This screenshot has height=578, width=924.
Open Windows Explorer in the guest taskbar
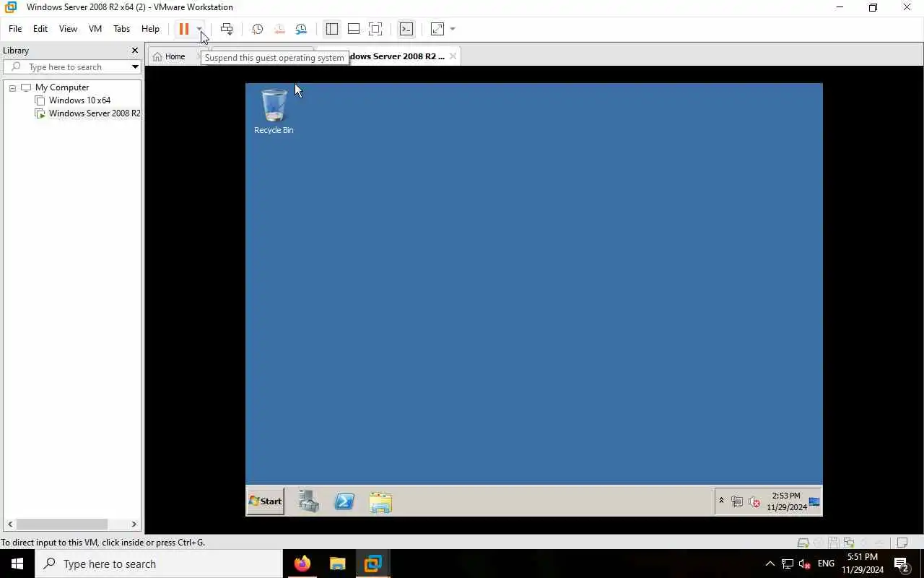point(380,501)
